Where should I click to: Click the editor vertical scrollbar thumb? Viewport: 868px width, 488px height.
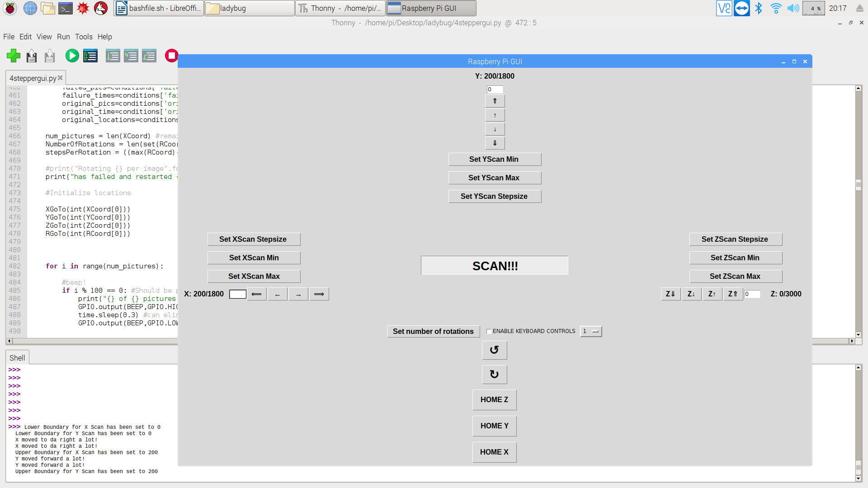point(858,184)
